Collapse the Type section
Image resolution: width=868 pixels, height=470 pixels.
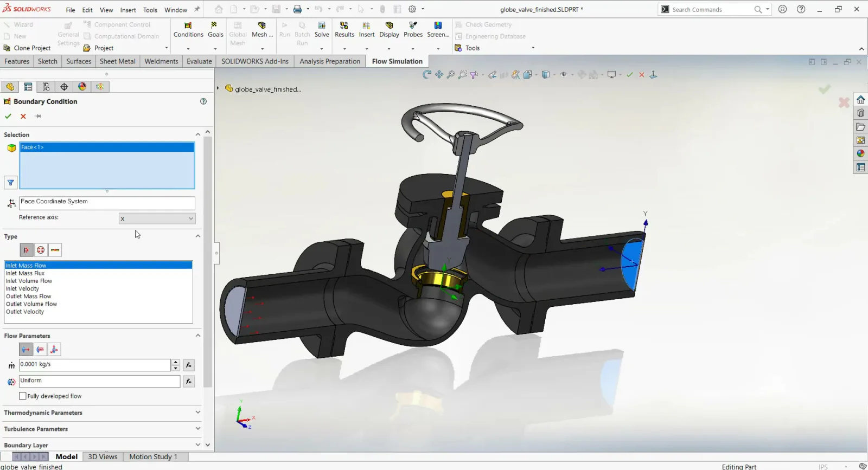(x=197, y=236)
